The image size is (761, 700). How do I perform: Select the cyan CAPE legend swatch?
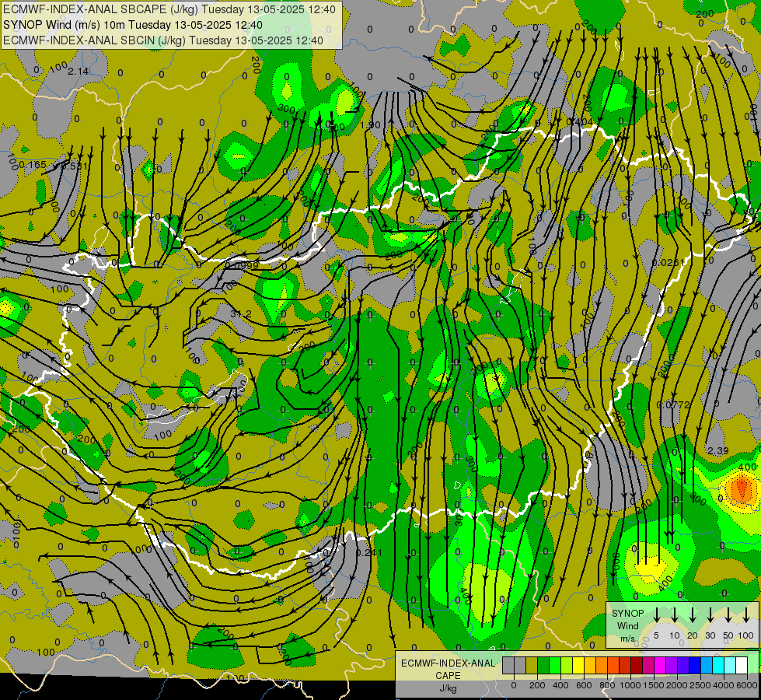click(x=718, y=665)
